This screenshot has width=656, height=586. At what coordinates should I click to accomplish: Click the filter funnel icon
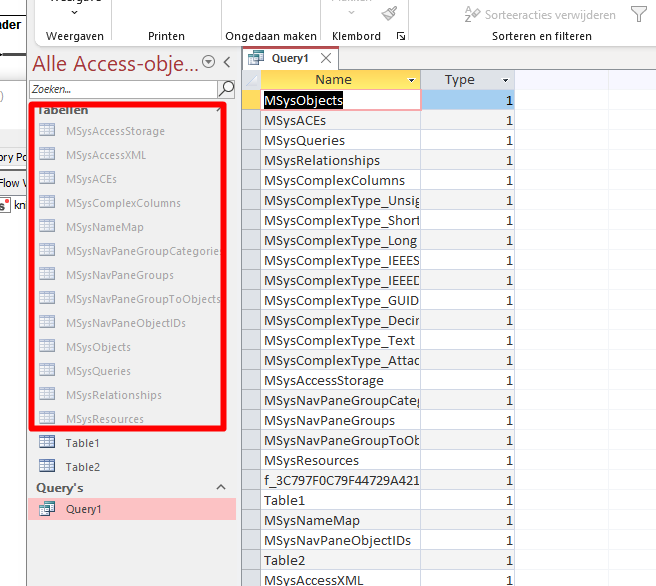[x=639, y=14]
